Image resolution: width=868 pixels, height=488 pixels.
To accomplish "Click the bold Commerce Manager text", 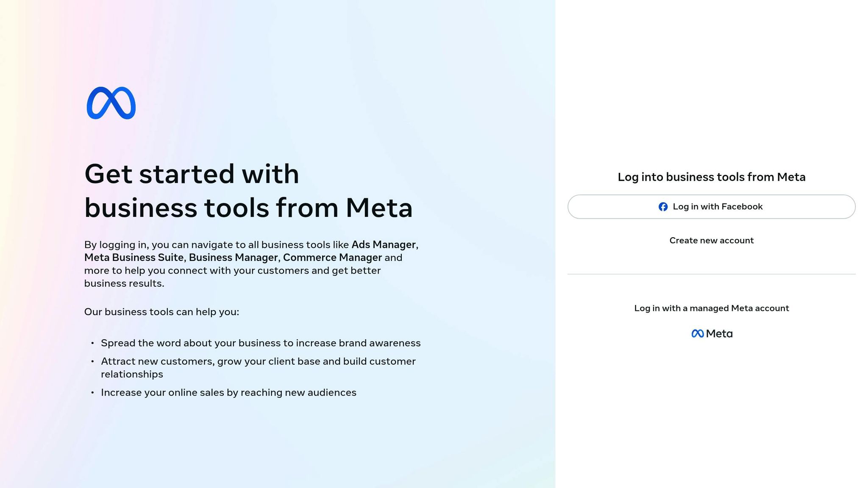I will pyautogui.click(x=332, y=258).
